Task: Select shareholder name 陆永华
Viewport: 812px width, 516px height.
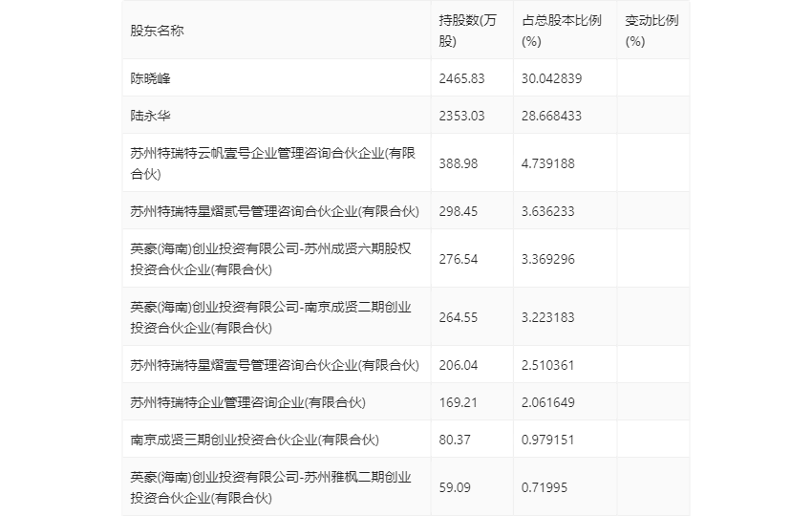Action: pos(150,116)
